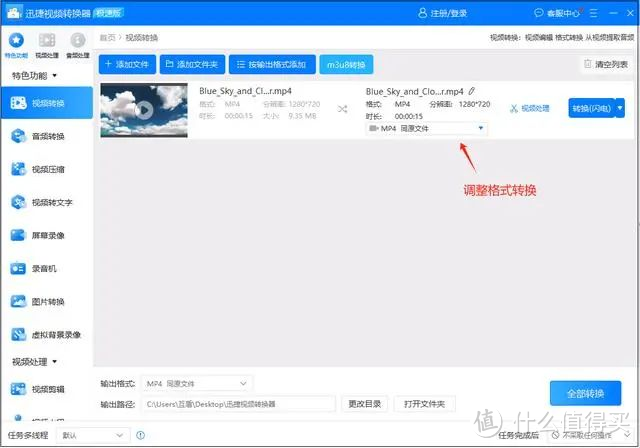Viewport: 640px width, 448px height.
Task: Click the 输出路径 input field
Action: 238,404
